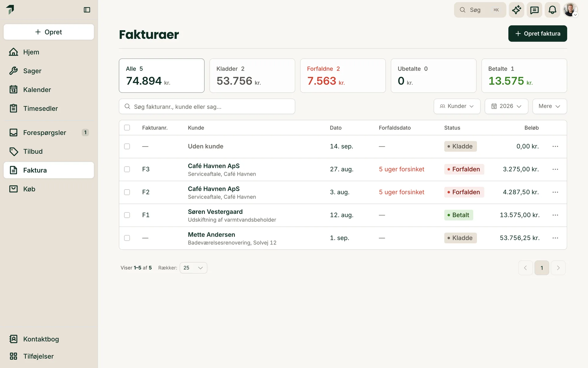588x368 pixels.
Task: Tick the checkbox for Mette Andersen row
Action: point(127,238)
